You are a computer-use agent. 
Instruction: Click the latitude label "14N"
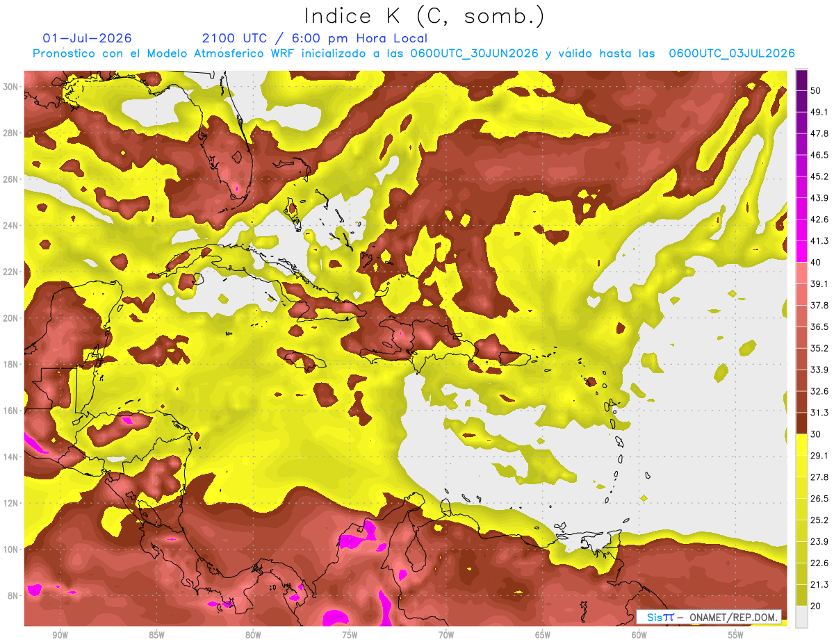pyautogui.click(x=10, y=457)
